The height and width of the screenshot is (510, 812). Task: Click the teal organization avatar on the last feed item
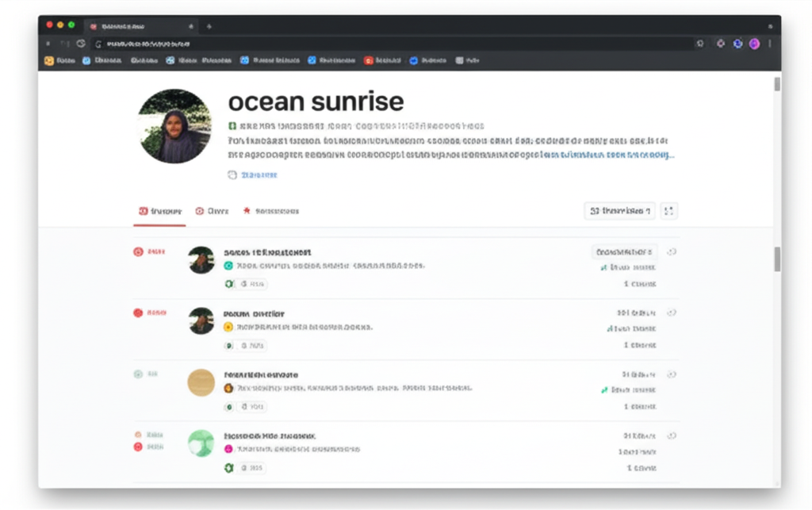[x=201, y=446]
